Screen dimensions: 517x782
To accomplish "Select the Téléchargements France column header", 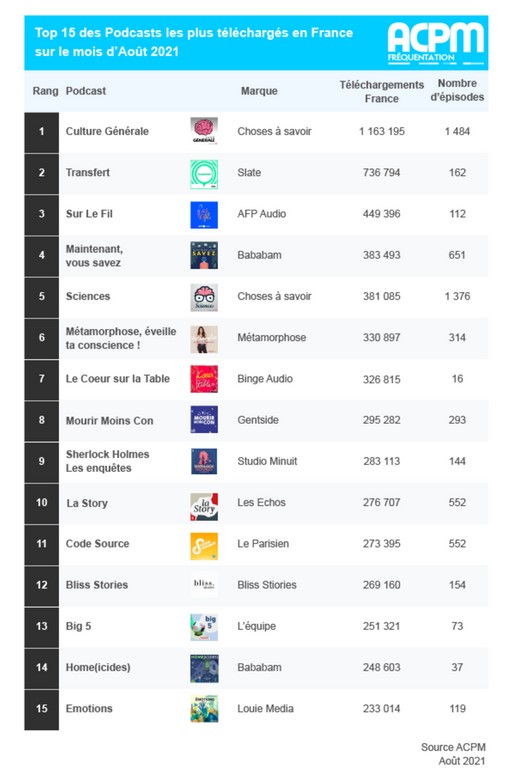I will pos(381,91).
